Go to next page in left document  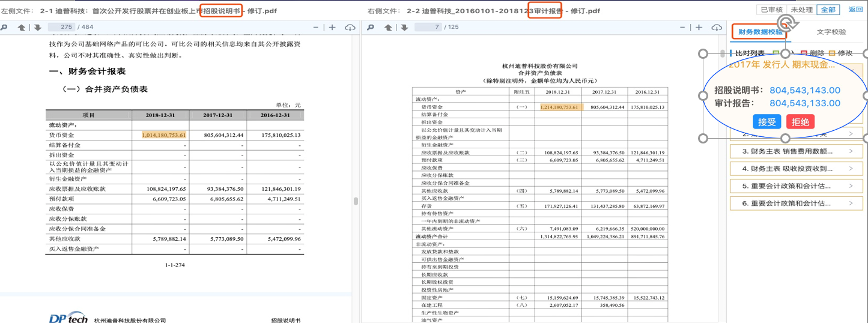[37, 28]
